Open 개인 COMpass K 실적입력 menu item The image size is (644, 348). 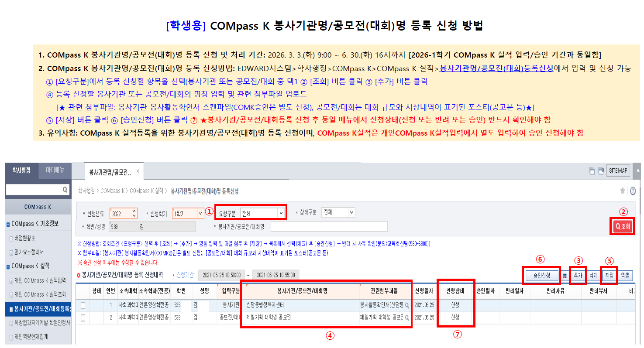click(39, 280)
